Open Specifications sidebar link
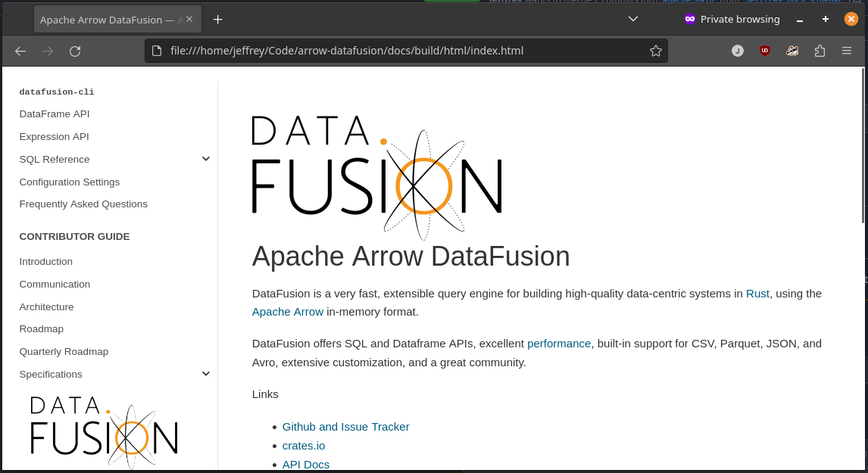Screen dimensions: 868x473 tap(51, 375)
